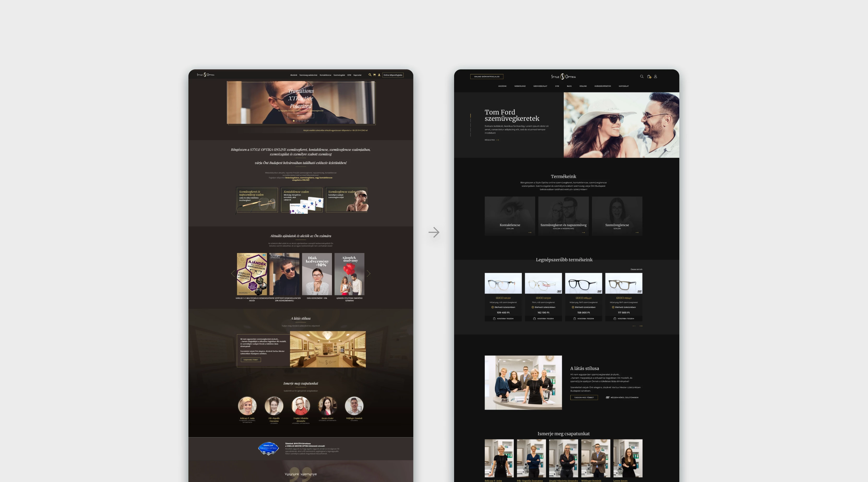The image size is (868, 482).
Task: Open RÓLUNK in the right page navigation
Action: (583, 86)
